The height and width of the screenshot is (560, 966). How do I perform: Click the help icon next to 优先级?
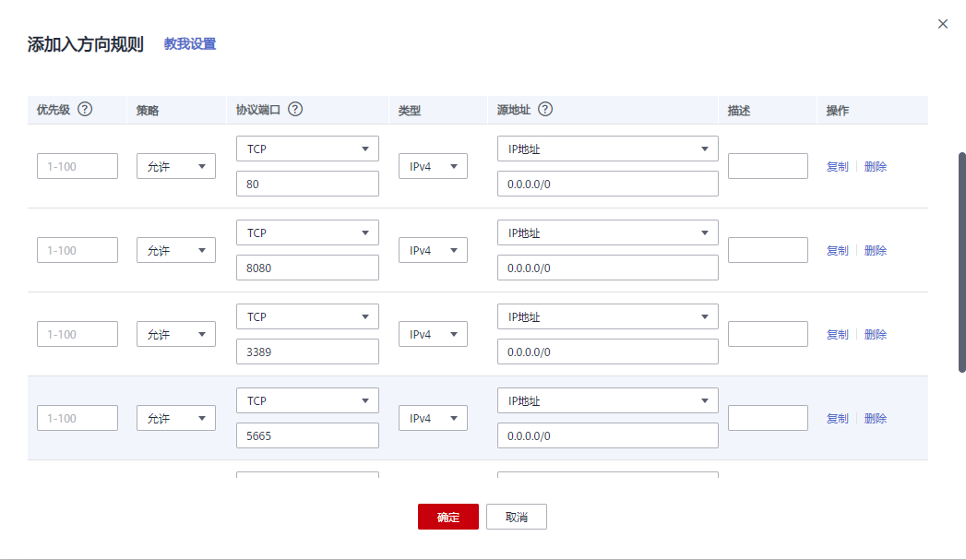85,109
